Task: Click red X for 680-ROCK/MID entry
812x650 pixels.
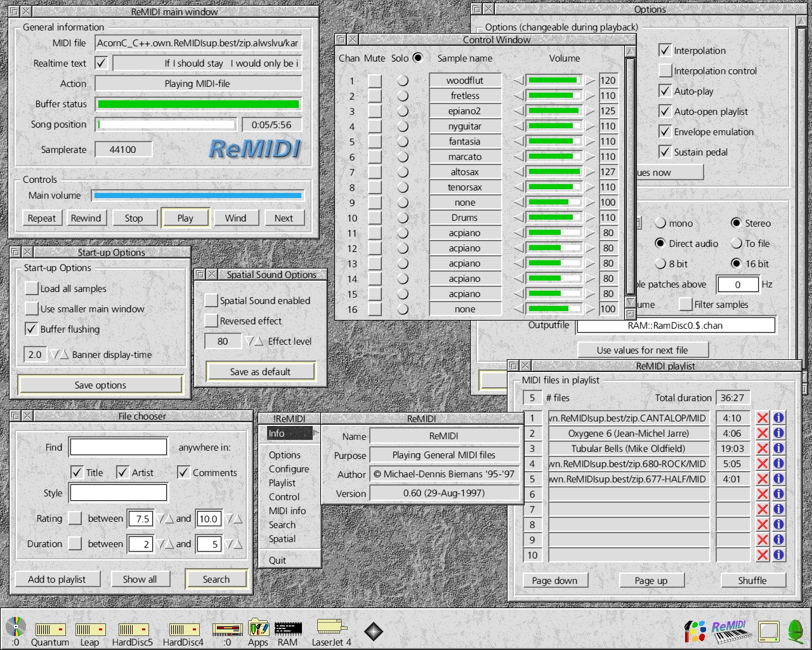Action: pyautogui.click(x=763, y=463)
